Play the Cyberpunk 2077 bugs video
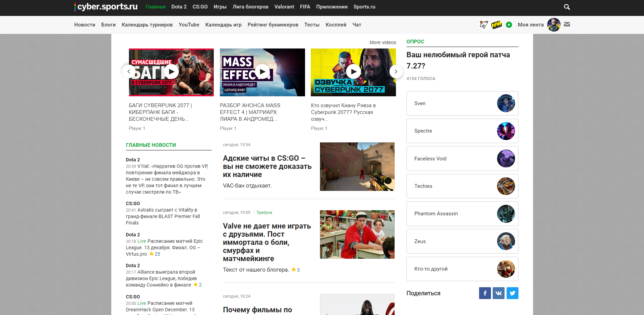The width and height of the screenshot is (644, 315). 171,72
